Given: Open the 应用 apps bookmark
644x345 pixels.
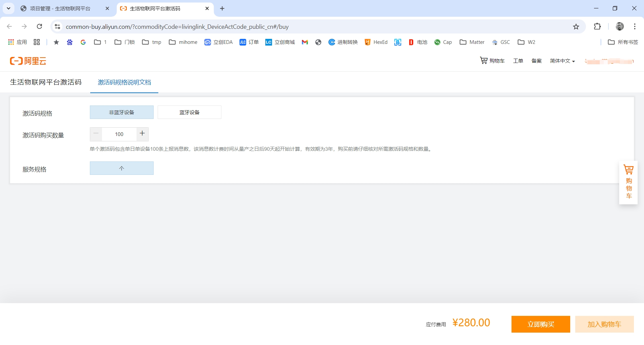Looking at the screenshot, I should (x=17, y=42).
